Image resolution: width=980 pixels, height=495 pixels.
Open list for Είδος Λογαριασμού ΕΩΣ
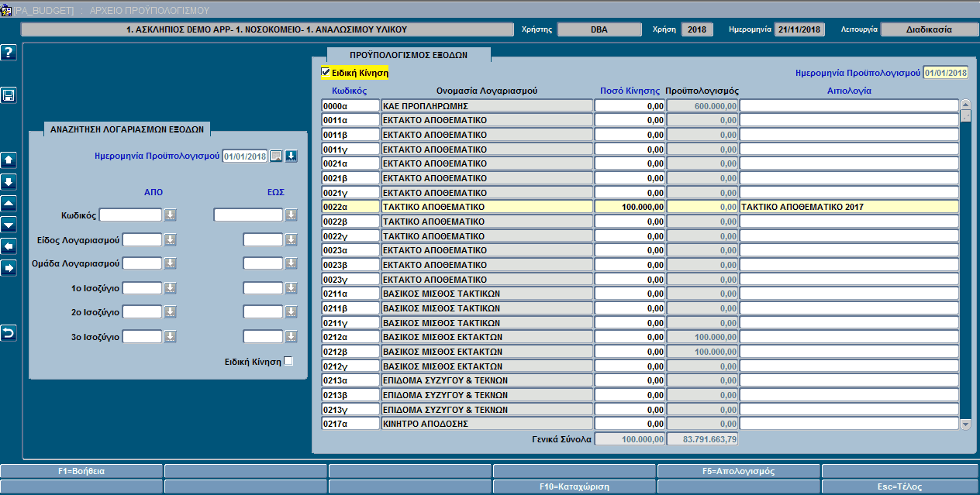[292, 239]
